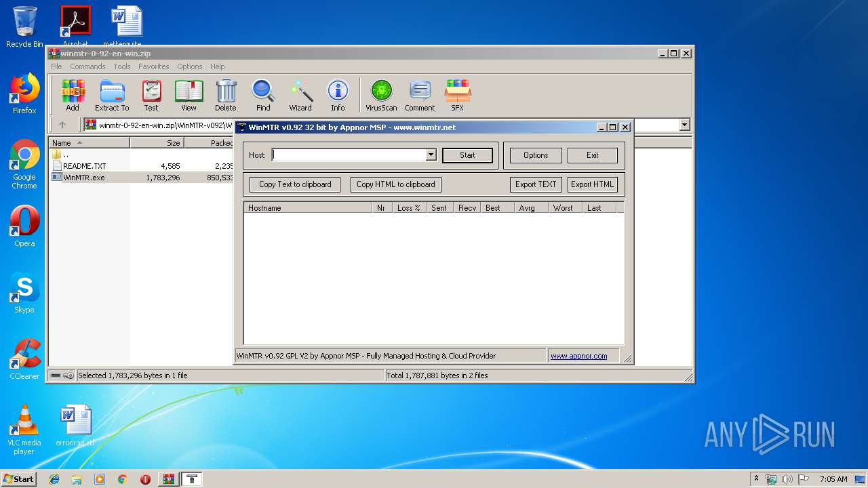Click the taskbar clock showing 7:05 AM
This screenshot has width=868, height=488.
(833, 479)
